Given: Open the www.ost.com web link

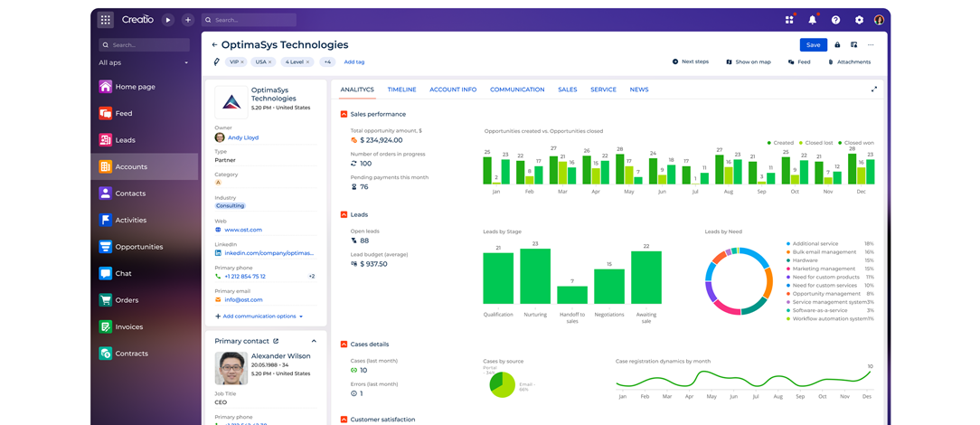Looking at the screenshot, I should tap(243, 230).
